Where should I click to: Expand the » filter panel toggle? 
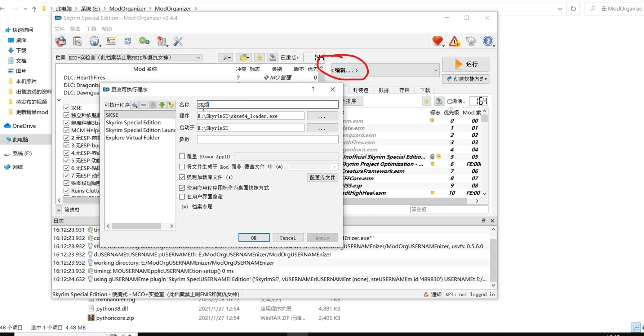59,210
